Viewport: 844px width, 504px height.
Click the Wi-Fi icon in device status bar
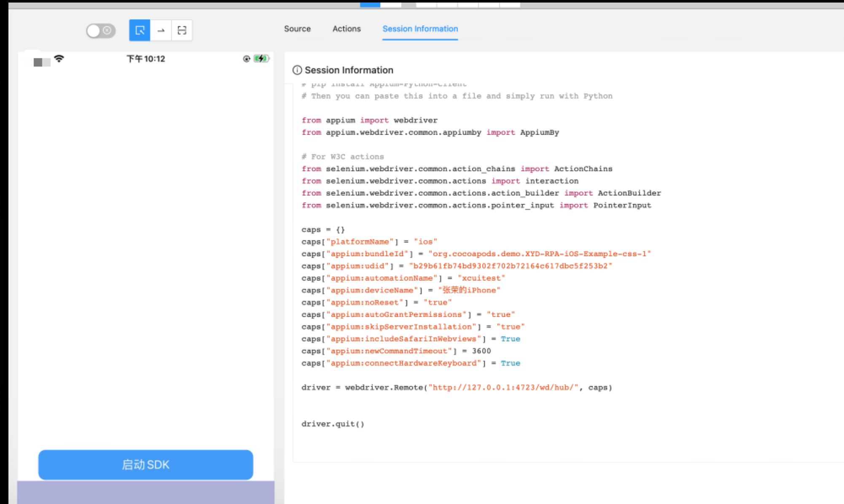tap(59, 59)
